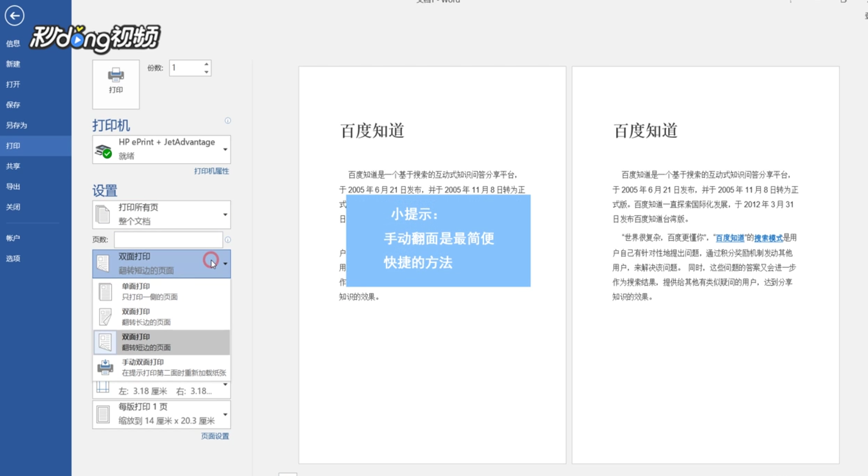Click the 手动双面打印 printer icon

coord(105,367)
